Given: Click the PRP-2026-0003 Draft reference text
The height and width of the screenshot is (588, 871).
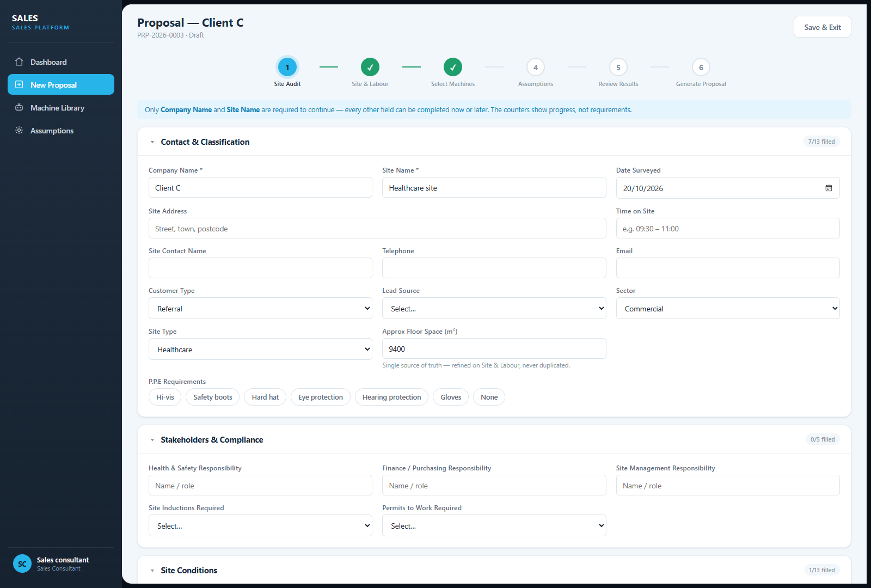Looking at the screenshot, I should (170, 35).
